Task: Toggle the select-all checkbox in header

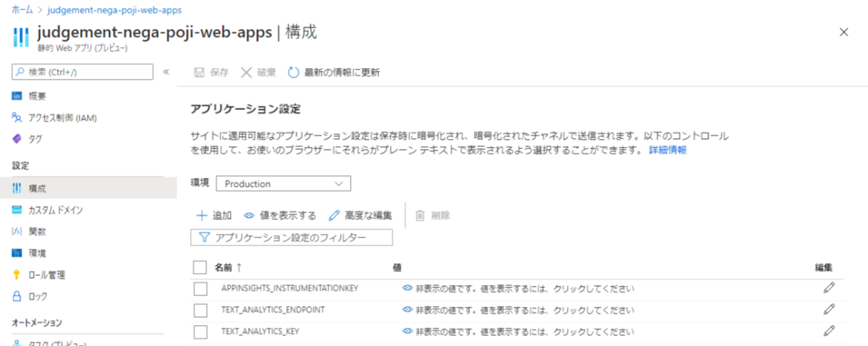Action: coord(200,268)
